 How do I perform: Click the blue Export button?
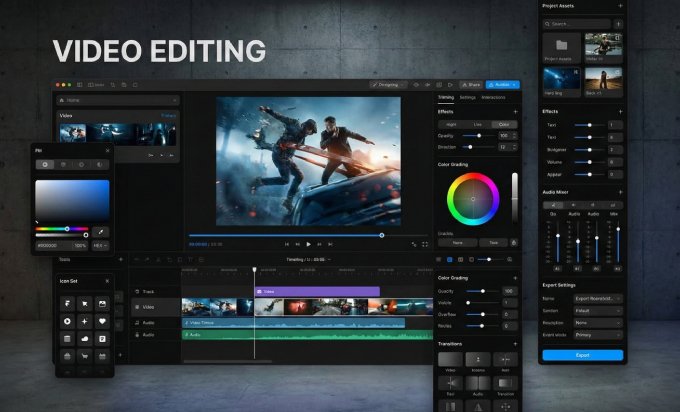point(582,355)
